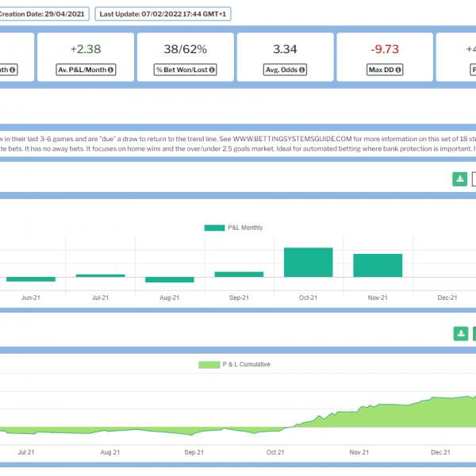Click the Sep-21 monthly bar
Image resolution: width=476 pixels, height=476 pixels.
click(239, 274)
